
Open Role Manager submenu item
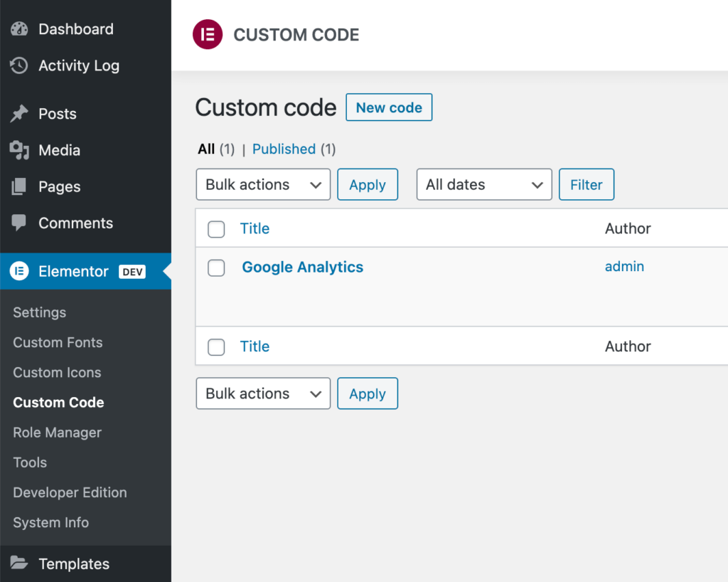tap(57, 433)
